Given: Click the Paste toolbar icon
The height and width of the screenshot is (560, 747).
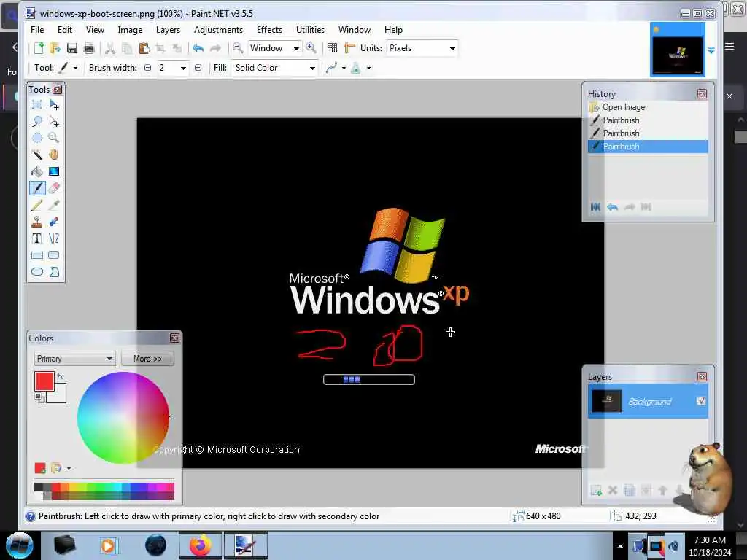Looking at the screenshot, I should tap(144, 47).
